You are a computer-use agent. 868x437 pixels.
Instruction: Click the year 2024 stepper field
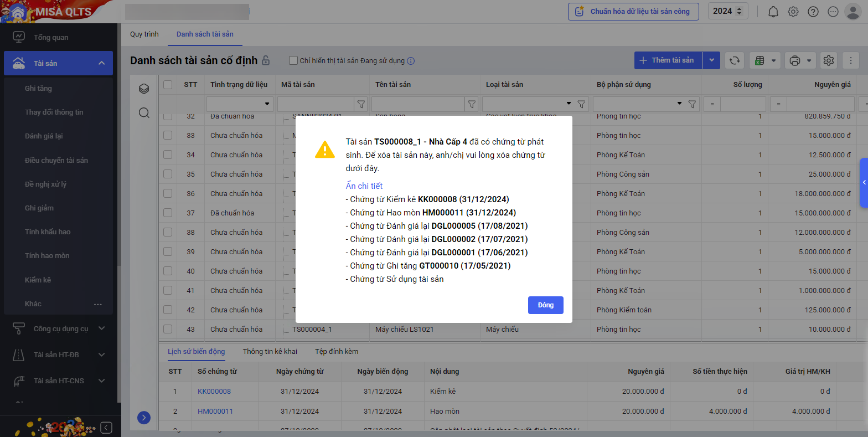pyautogui.click(x=727, y=11)
